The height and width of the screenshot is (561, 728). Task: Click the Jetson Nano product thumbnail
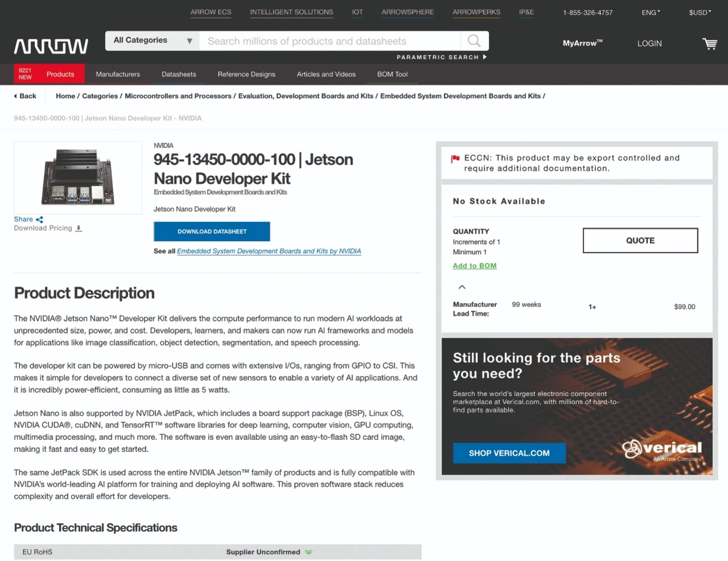point(78,177)
